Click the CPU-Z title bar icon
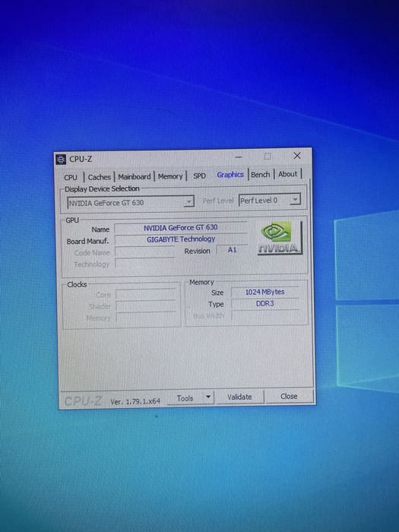The width and height of the screenshot is (399, 532). pos(61,160)
